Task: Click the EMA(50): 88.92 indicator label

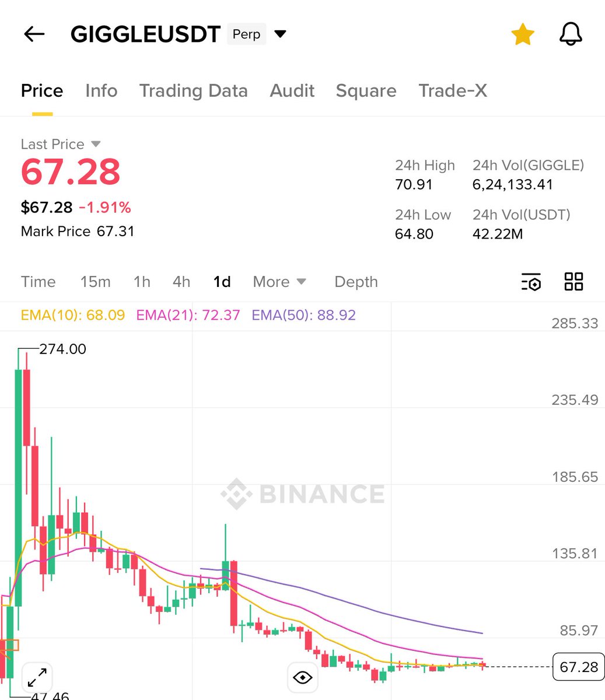Action: (x=303, y=315)
